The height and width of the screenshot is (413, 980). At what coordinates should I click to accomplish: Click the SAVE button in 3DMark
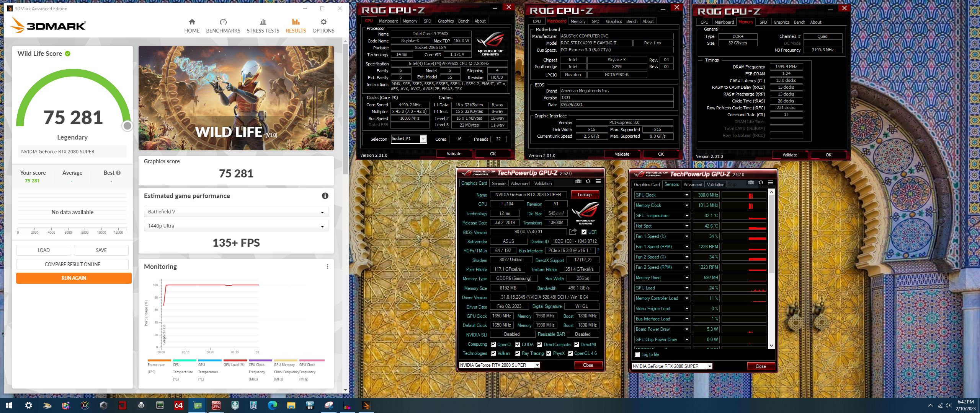click(101, 250)
